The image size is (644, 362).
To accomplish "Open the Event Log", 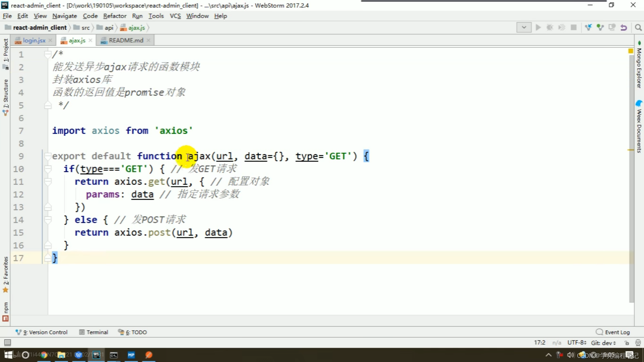I will [613, 332].
